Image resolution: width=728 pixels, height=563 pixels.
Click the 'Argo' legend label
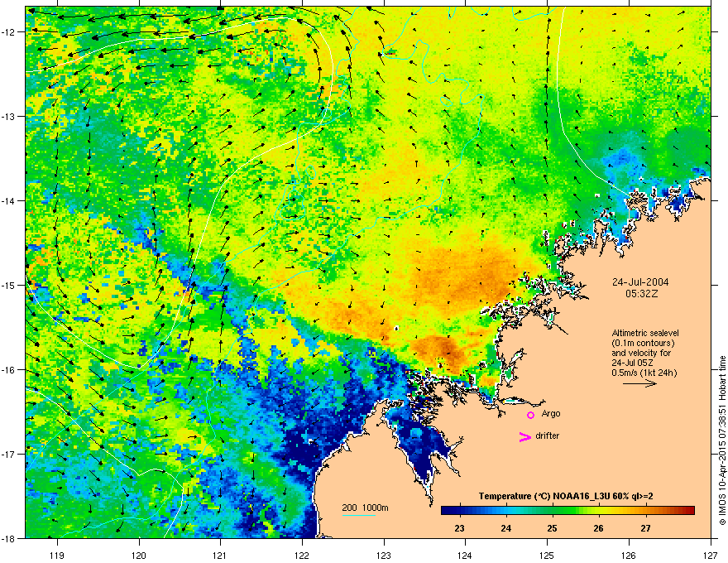click(551, 413)
